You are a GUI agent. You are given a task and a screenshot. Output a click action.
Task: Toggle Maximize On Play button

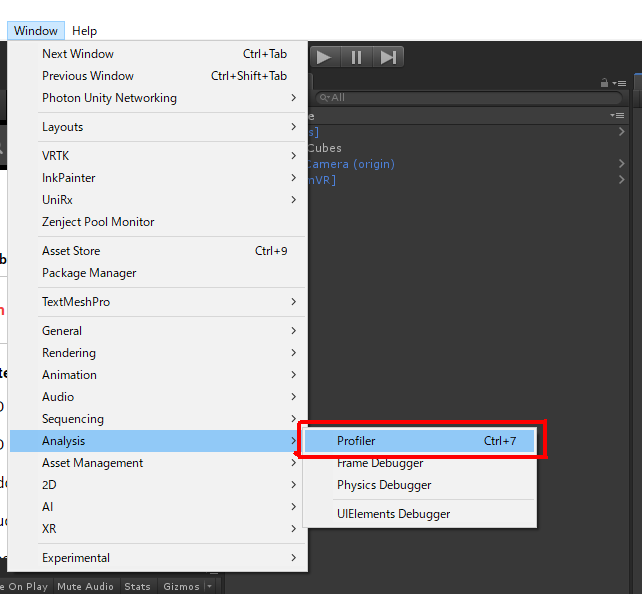click(25, 586)
